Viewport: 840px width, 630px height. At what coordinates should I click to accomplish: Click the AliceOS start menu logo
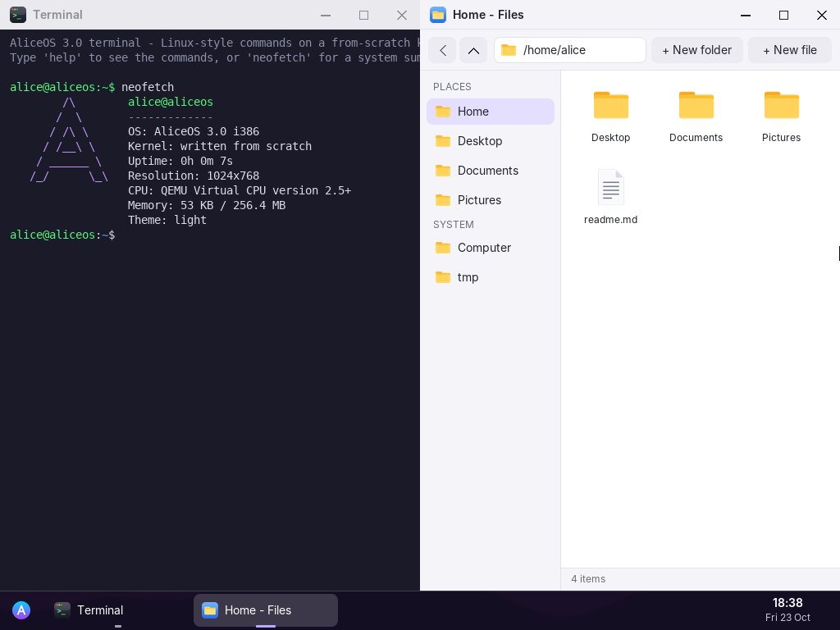[x=21, y=610]
